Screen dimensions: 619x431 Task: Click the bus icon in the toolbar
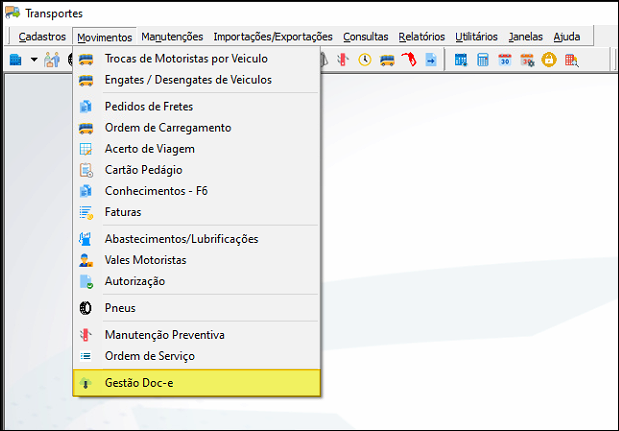[387, 60]
